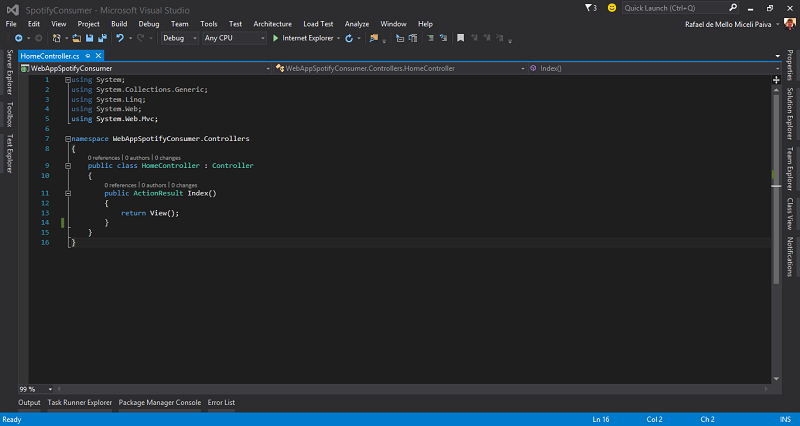This screenshot has width=800, height=426.
Task: Switch to the Package Manager Console tab
Action: (x=159, y=402)
